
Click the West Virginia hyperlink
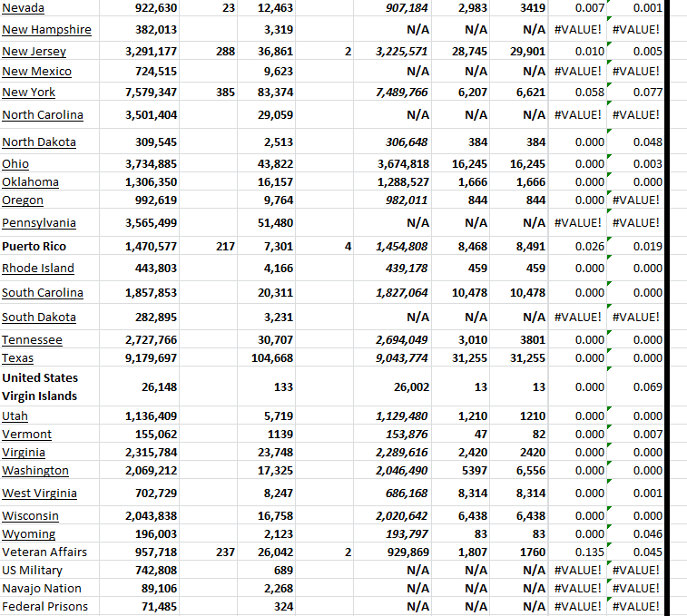pyautogui.click(x=39, y=493)
